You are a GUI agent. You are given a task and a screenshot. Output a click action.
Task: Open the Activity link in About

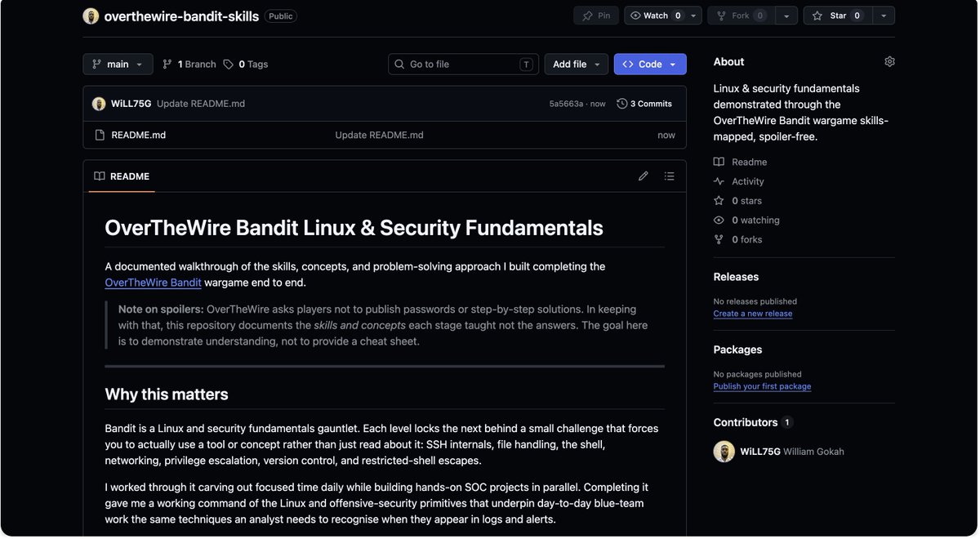(739, 181)
